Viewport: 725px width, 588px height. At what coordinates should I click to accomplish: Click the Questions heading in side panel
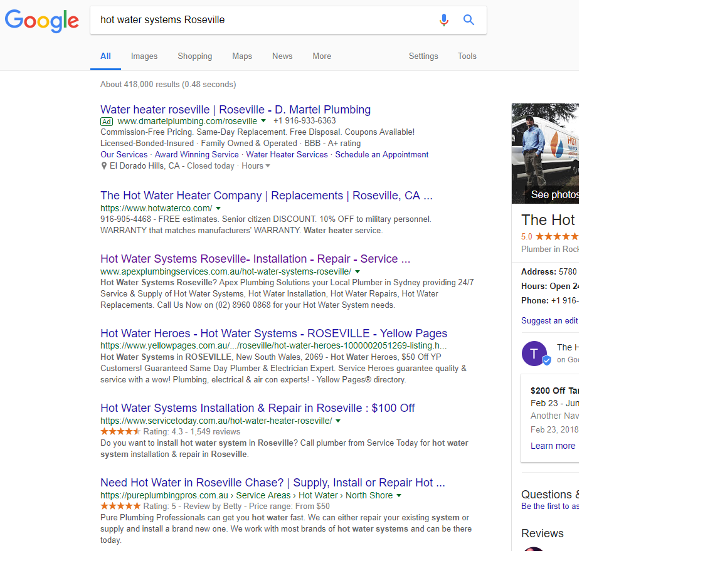point(550,494)
